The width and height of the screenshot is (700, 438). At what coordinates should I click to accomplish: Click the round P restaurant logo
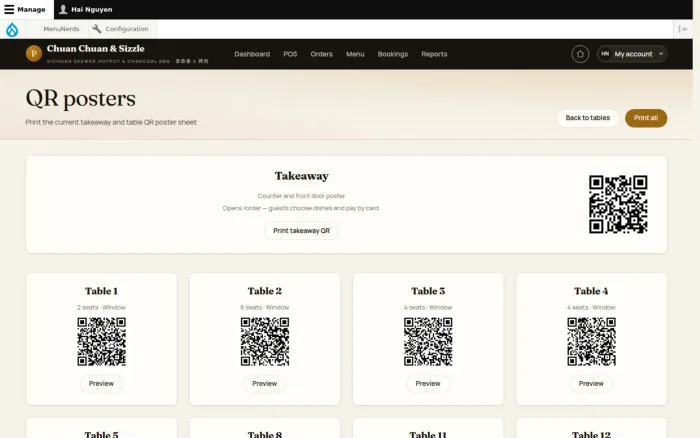[x=34, y=54]
